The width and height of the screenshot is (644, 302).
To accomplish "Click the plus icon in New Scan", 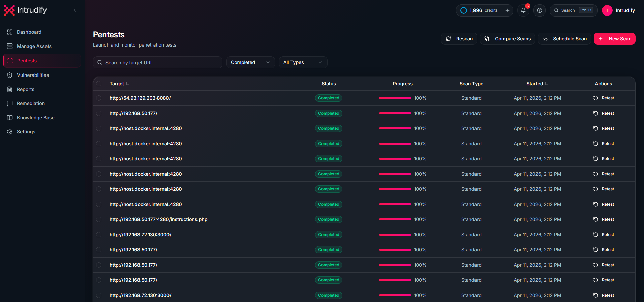I will pyautogui.click(x=601, y=39).
